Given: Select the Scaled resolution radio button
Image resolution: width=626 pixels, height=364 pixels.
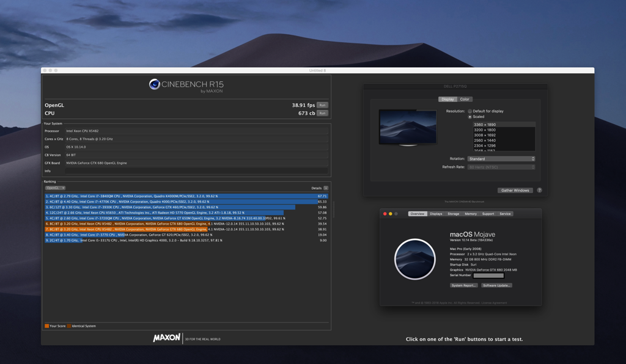Looking at the screenshot, I should 470,117.
